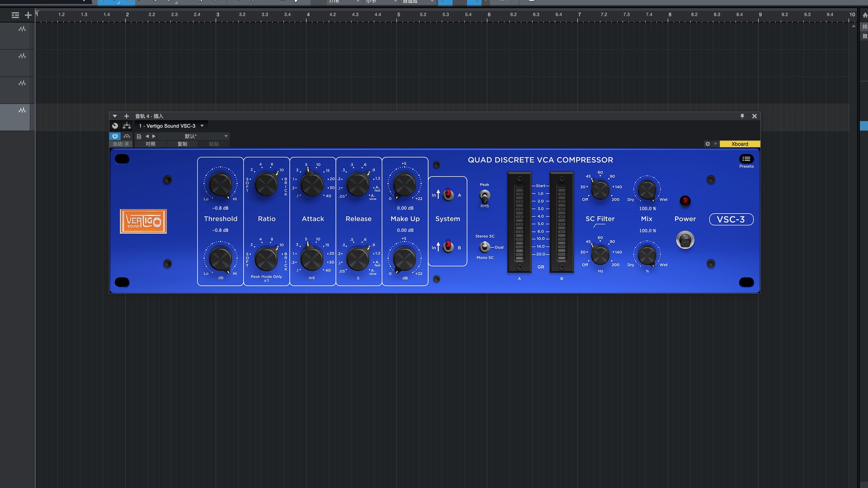
Task: Click the channel activity icon left of routing
Action: [x=115, y=126]
